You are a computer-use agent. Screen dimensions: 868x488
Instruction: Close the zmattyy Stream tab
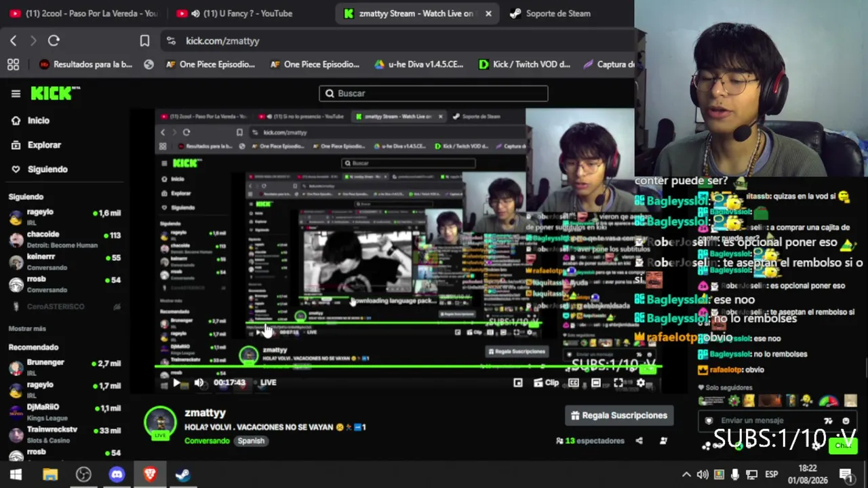tap(488, 14)
